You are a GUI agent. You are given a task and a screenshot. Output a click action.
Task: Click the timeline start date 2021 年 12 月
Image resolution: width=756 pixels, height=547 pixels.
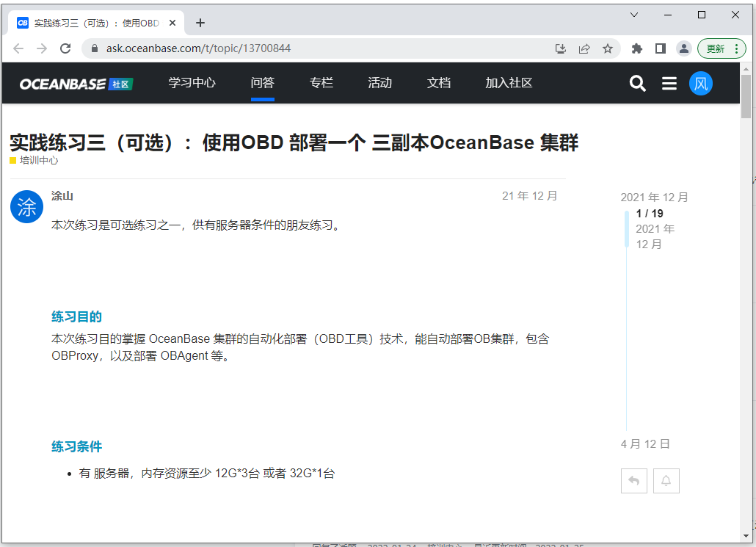pyautogui.click(x=654, y=198)
